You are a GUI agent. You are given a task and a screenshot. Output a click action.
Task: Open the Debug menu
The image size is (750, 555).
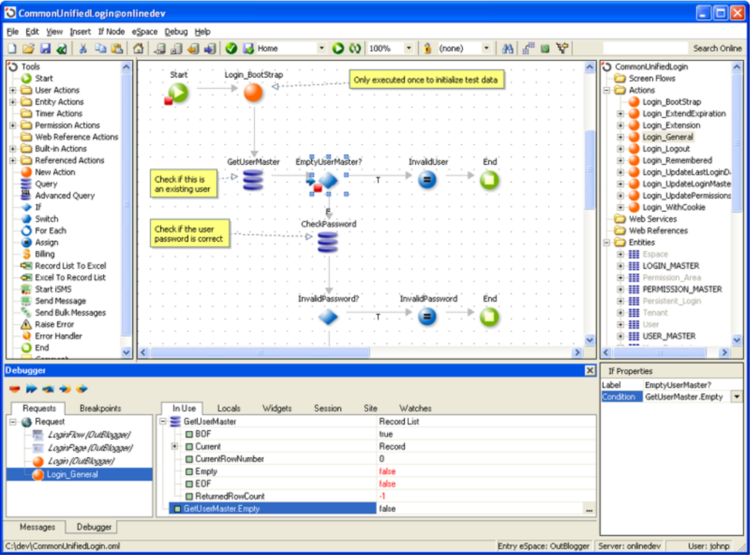(176, 32)
